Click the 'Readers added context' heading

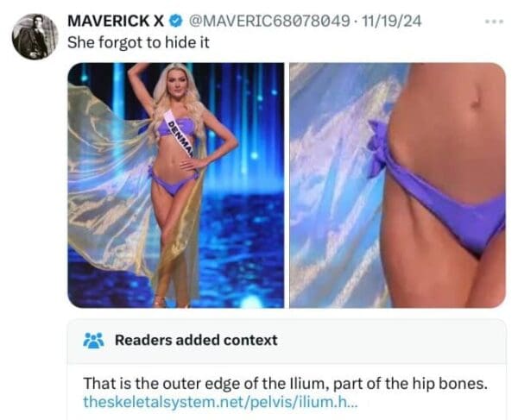click(196, 340)
